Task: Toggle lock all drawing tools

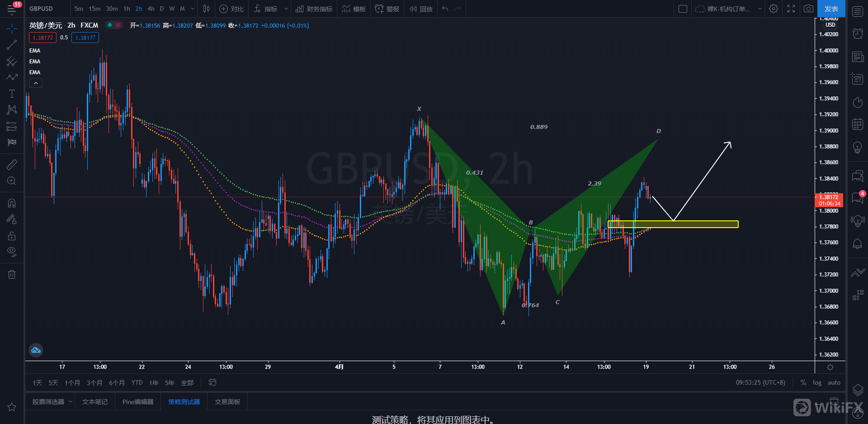Action: pyautogui.click(x=12, y=236)
